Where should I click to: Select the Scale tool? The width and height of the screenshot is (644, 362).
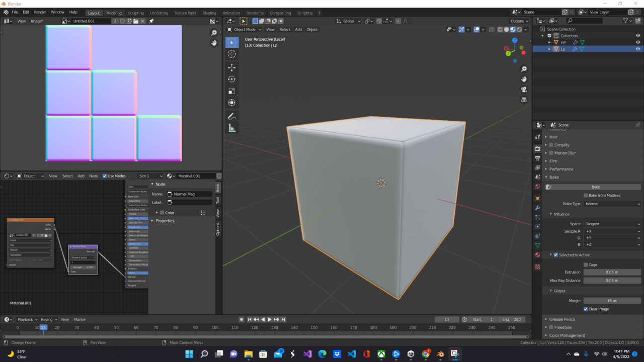tap(231, 91)
